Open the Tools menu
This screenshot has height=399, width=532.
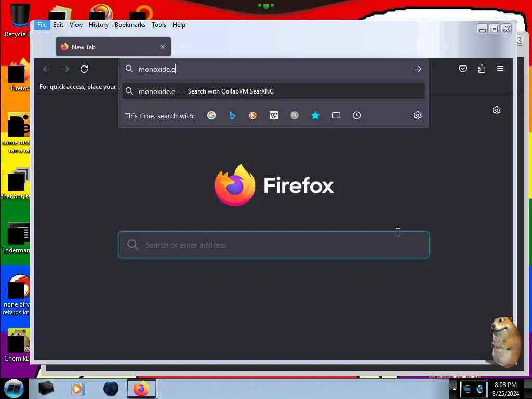click(159, 25)
